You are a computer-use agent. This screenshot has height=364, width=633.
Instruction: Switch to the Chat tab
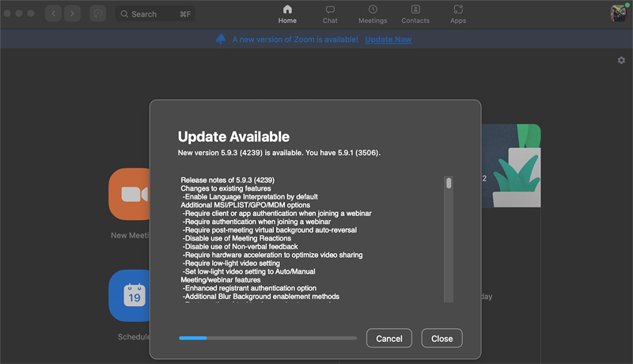(x=330, y=13)
